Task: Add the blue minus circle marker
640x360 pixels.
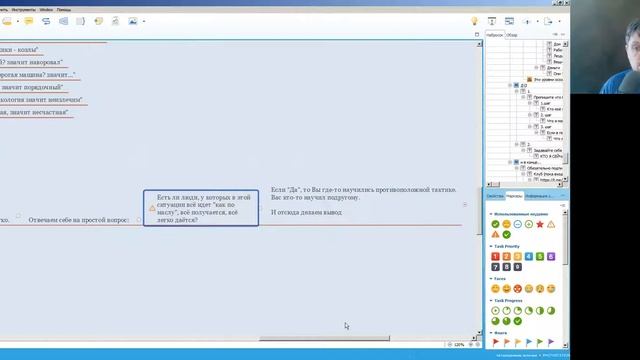Action: 517,224
